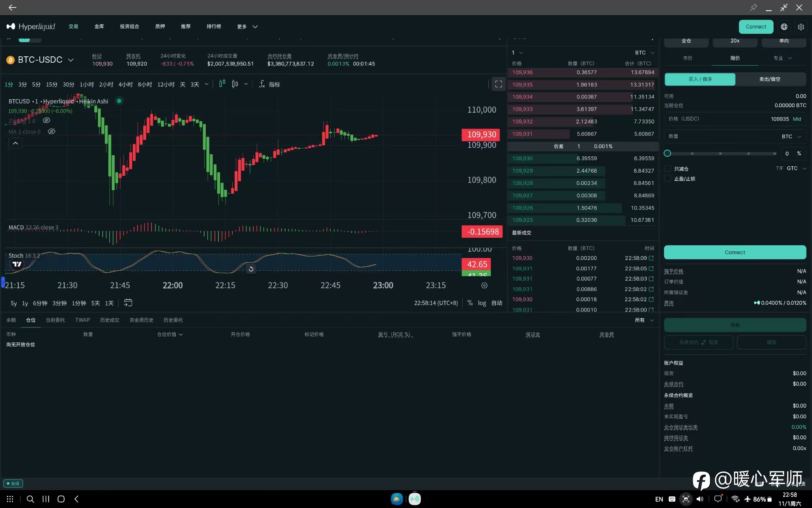
Task: Open the 金库 menu item
Action: coord(99,27)
